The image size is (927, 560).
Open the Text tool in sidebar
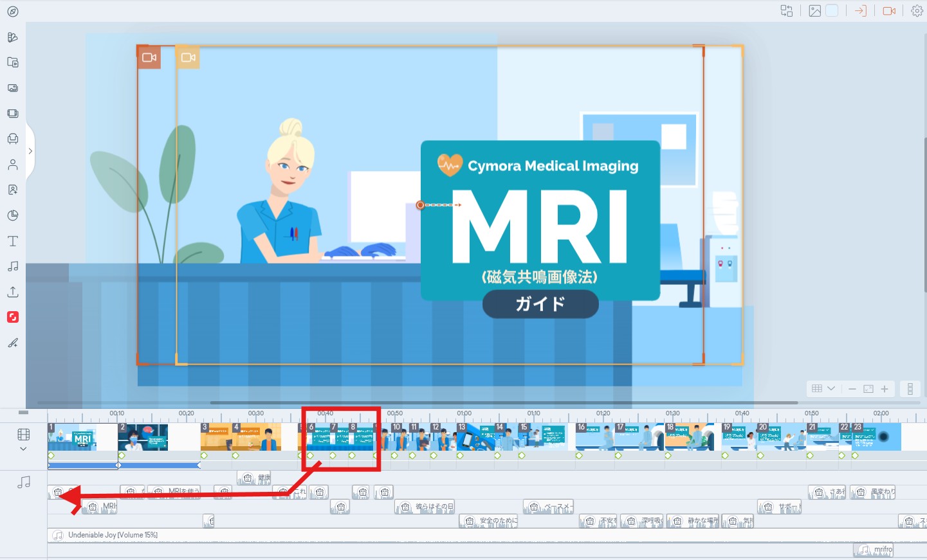tap(13, 241)
